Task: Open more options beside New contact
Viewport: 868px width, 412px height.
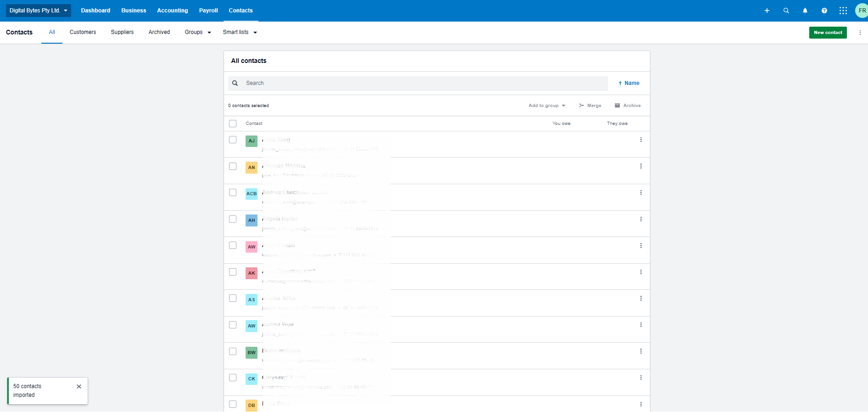Action: click(x=860, y=33)
